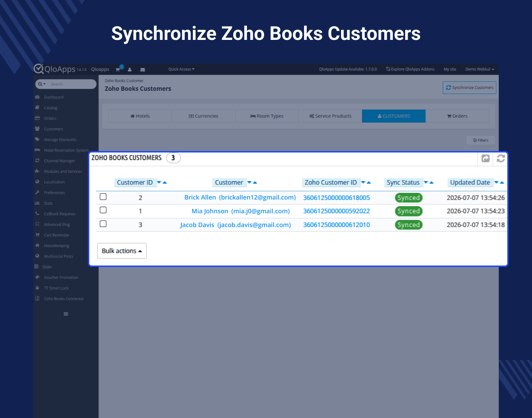Open the Demo Webkul account menu
The image size is (532, 418).
479,69
